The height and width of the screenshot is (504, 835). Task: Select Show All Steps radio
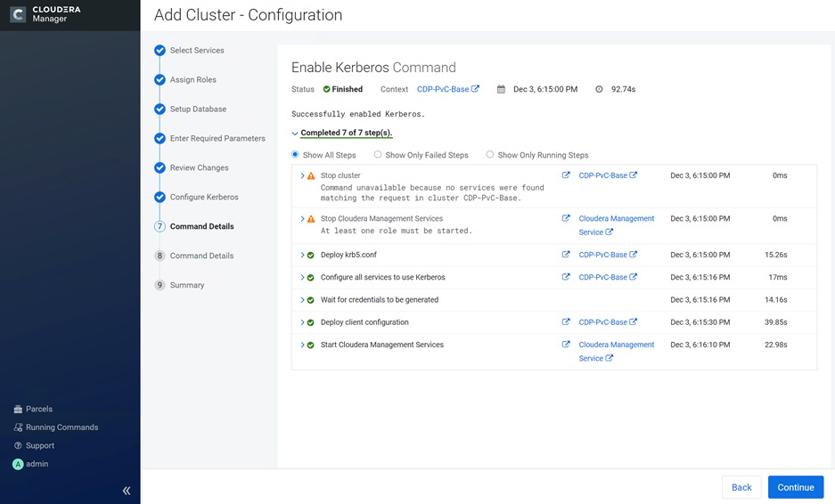[x=295, y=154]
